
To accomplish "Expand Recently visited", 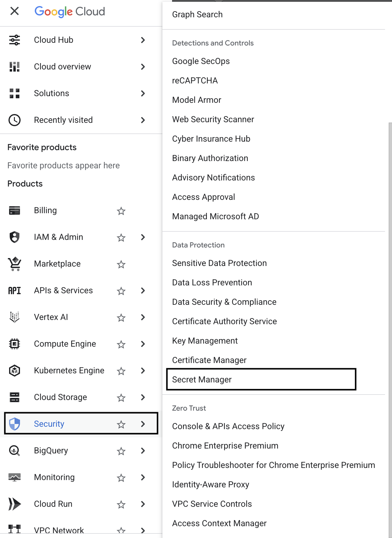I will pos(143,120).
